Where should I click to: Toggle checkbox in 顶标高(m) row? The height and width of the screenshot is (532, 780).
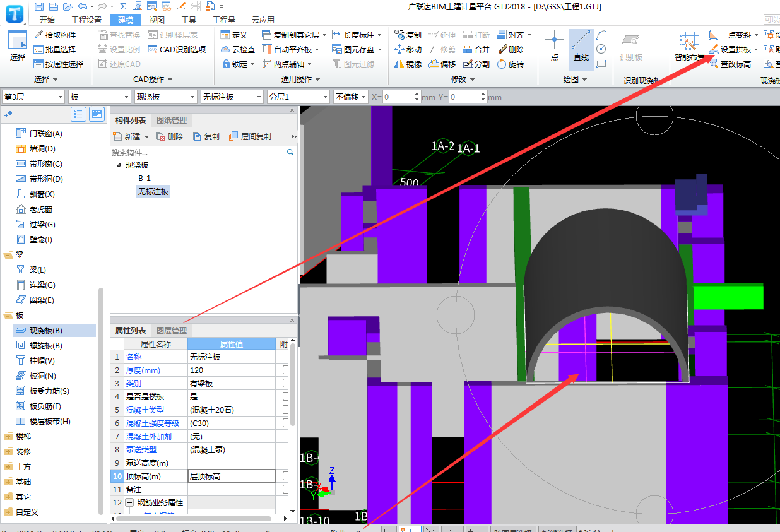286,476
